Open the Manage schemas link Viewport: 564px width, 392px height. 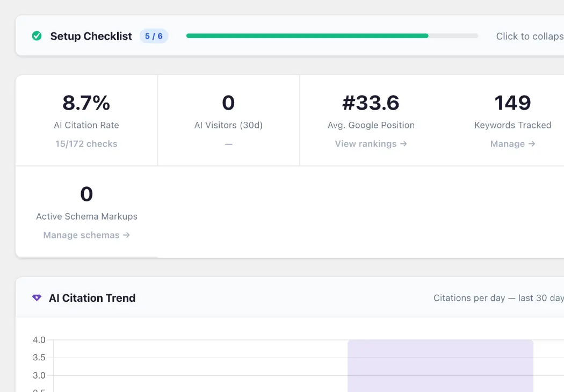click(86, 235)
